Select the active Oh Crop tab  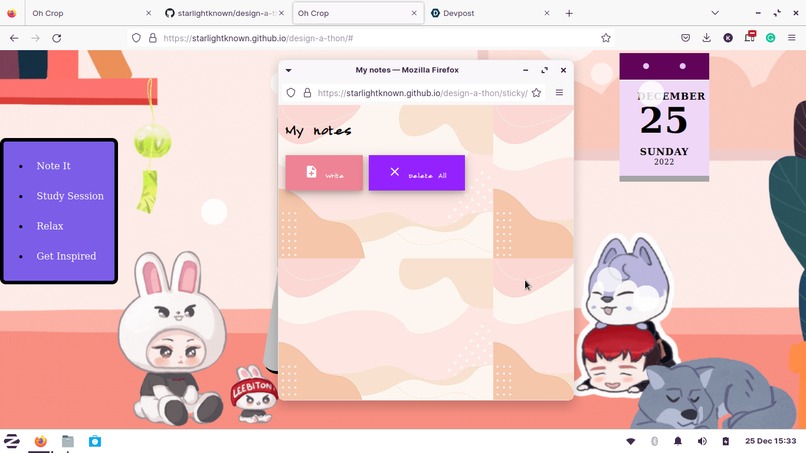coord(357,13)
